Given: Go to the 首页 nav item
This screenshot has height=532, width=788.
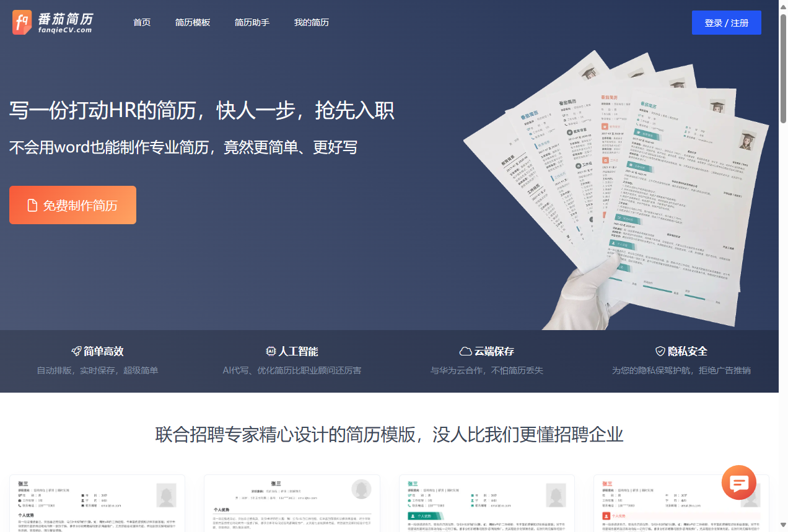Looking at the screenshot, I should 142,22.
